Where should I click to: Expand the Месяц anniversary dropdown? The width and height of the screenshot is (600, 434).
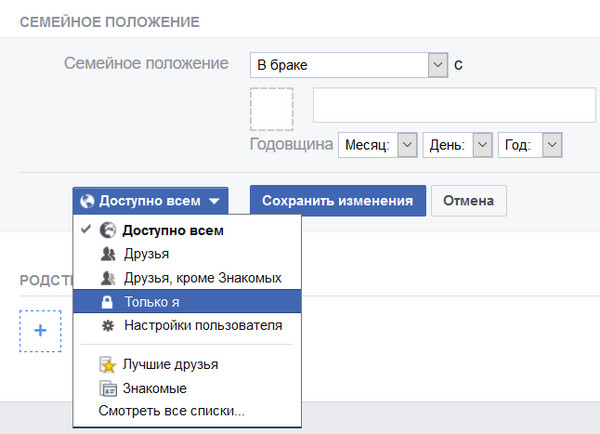coord(378,145)
